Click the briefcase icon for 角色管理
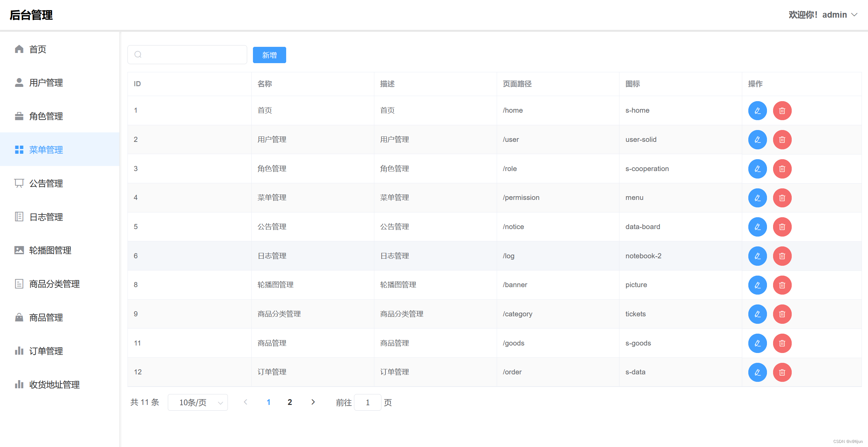The image size is (868, 447). [x=19, y=116]
